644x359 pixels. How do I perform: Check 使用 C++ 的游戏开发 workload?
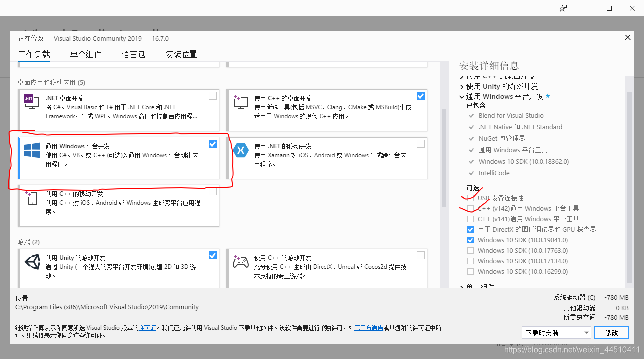pos(421,255)
